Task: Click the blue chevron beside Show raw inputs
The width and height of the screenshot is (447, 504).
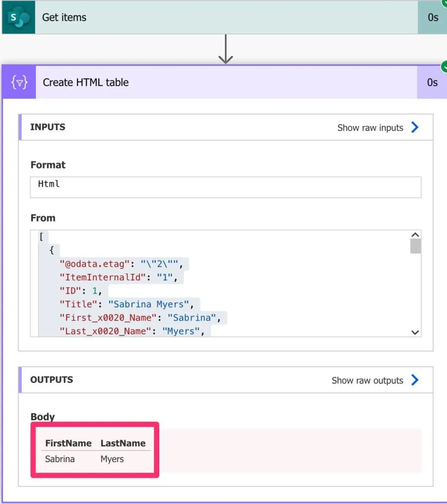Action: tap(415, 127)
